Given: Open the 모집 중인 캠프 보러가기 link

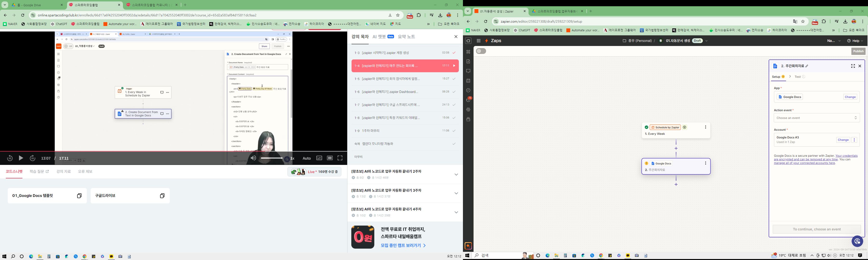Looking at the screenshot, I should coord(403,246).
